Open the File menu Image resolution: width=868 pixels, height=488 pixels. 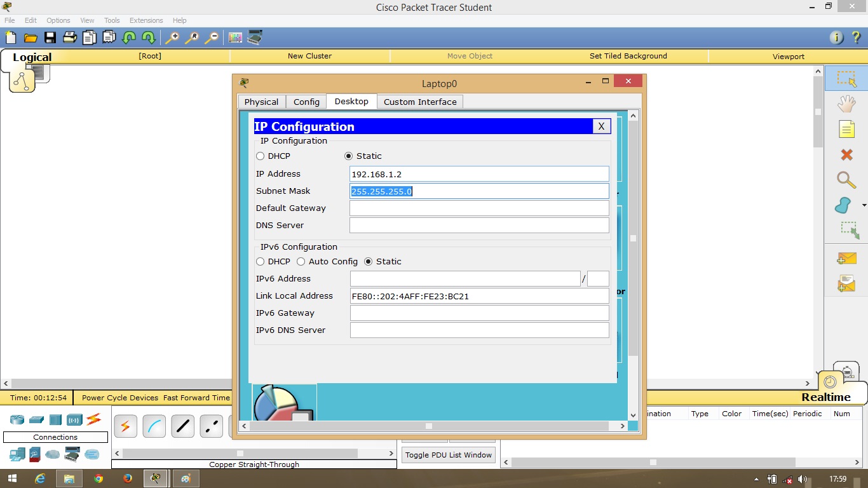tap(10, 20)
